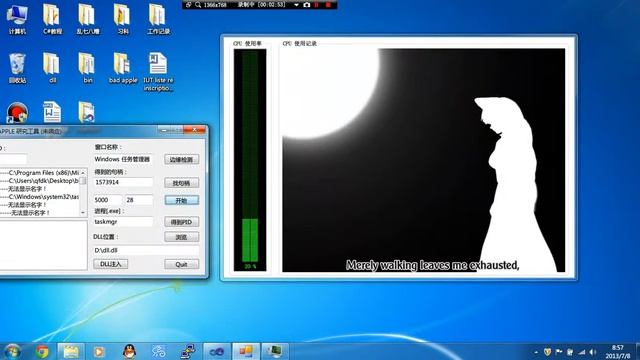The height and width of the screenshot is (360, 640).
Task: Select the C:\Users\qfdk\Desktop list row
Action: pyautogui.click(x=40, y=180)
